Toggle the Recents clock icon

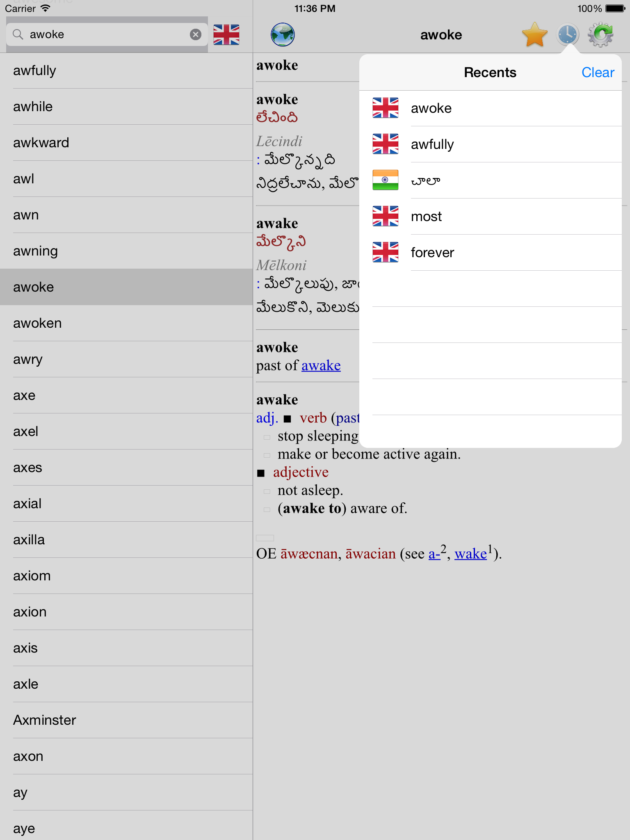click(568, 34)
